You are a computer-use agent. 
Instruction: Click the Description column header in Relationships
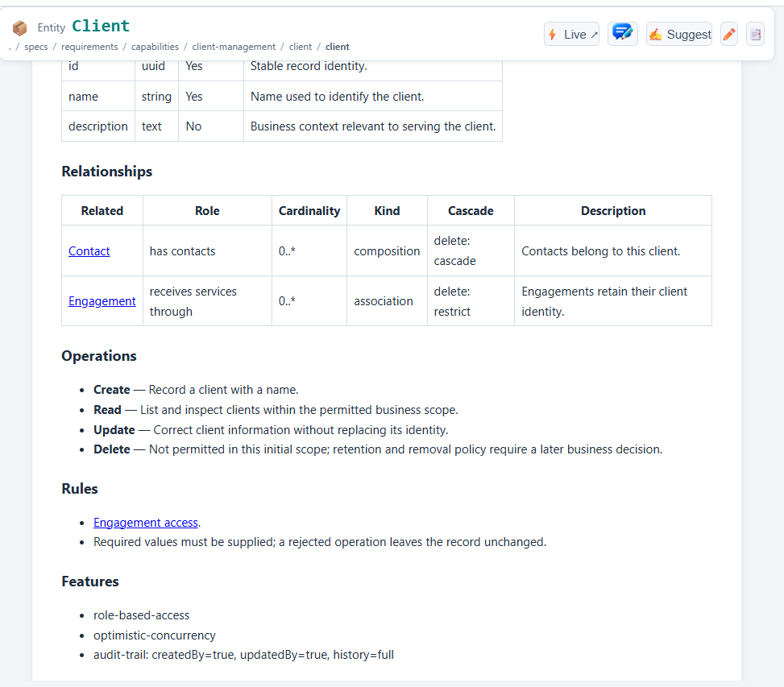click(x=613, y=211)
